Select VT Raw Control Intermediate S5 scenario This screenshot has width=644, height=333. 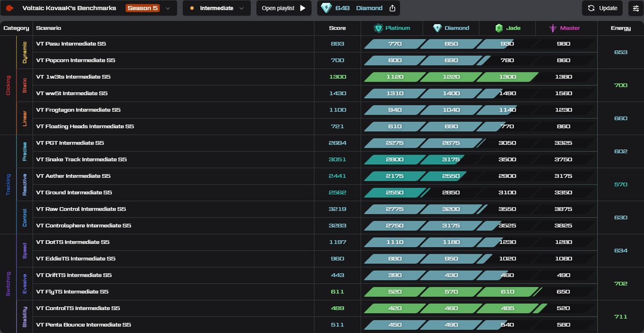[81, 209]
